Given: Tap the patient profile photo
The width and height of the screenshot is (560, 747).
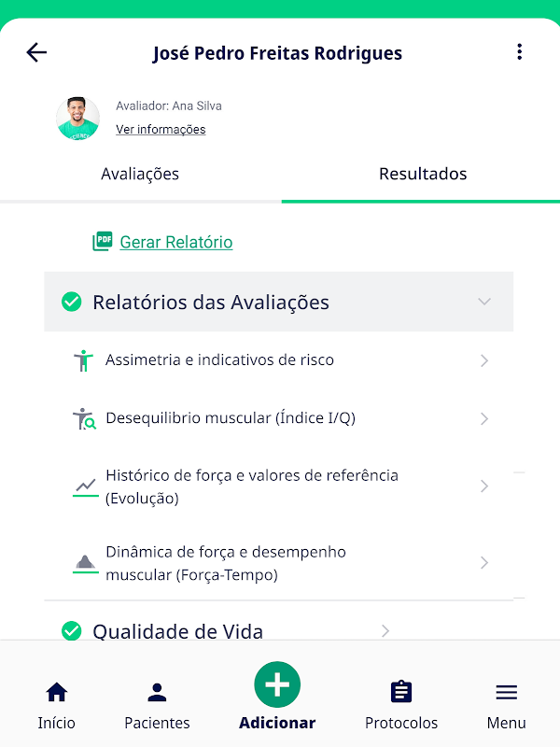Looking at the screenshot, I should (x=77, y=119).
